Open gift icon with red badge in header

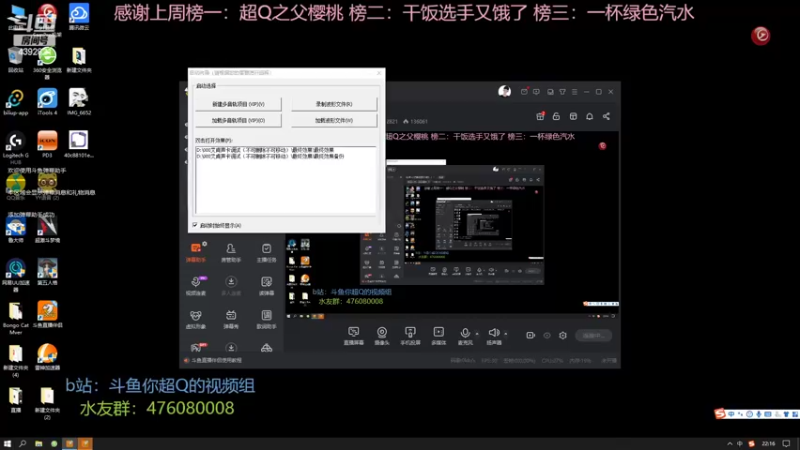540,116
